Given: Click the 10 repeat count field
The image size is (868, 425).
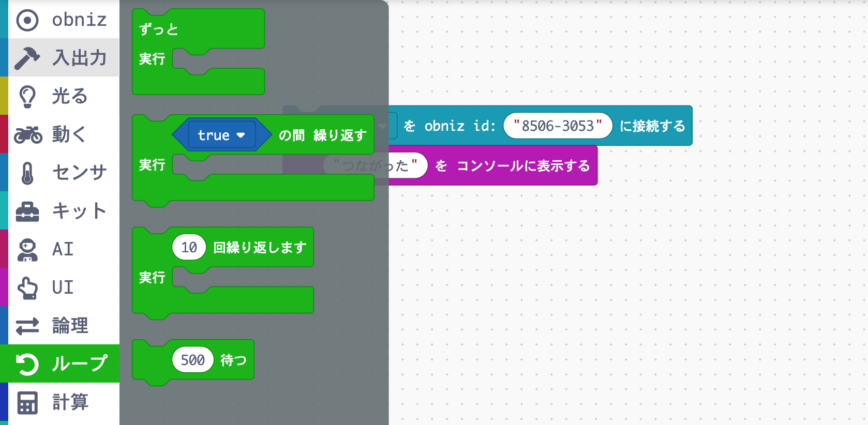Looking at the screenshot, I should (x=189, y=248).
